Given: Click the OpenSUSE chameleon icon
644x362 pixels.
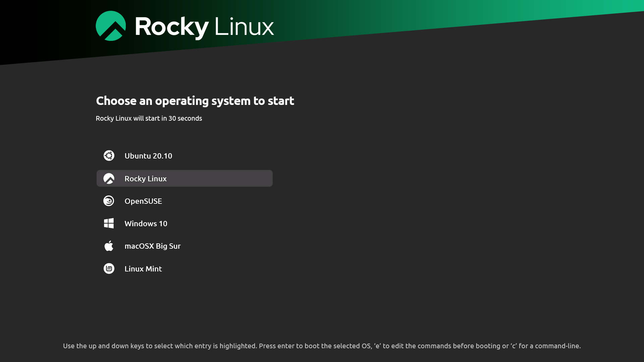Looking at the screenshot, I should [x=109, y=201].
